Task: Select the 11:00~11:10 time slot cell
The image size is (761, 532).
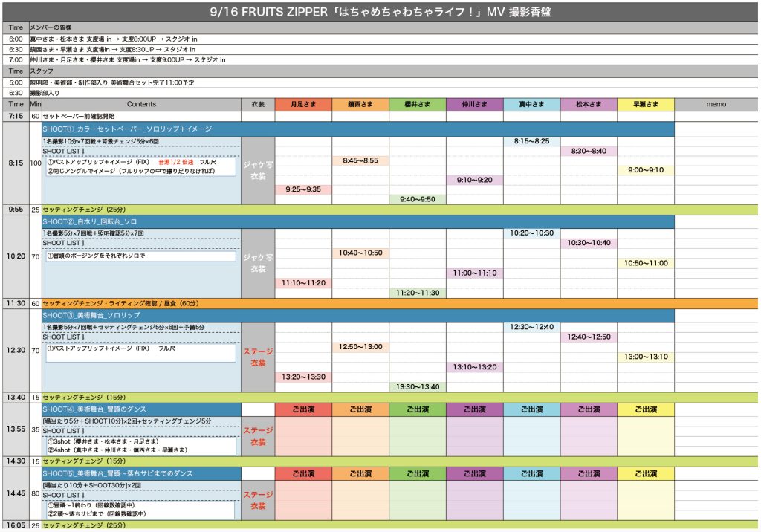Action: coord(474,273)
